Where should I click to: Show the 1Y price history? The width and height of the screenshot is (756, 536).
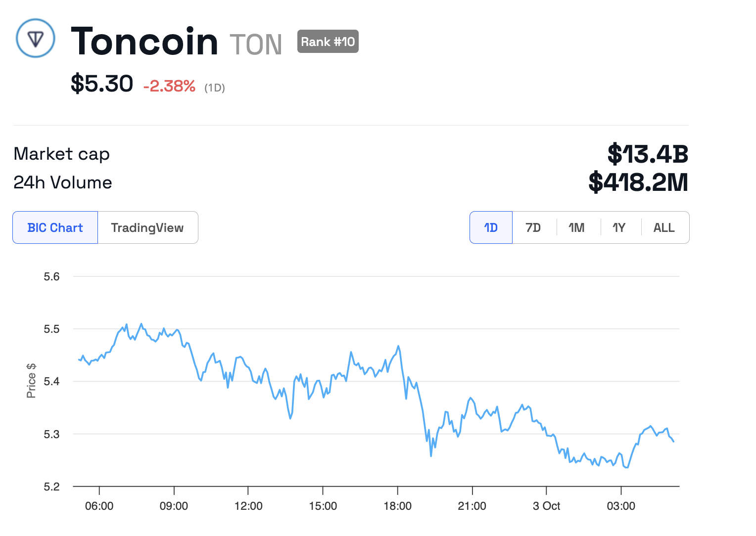[619, 227]
